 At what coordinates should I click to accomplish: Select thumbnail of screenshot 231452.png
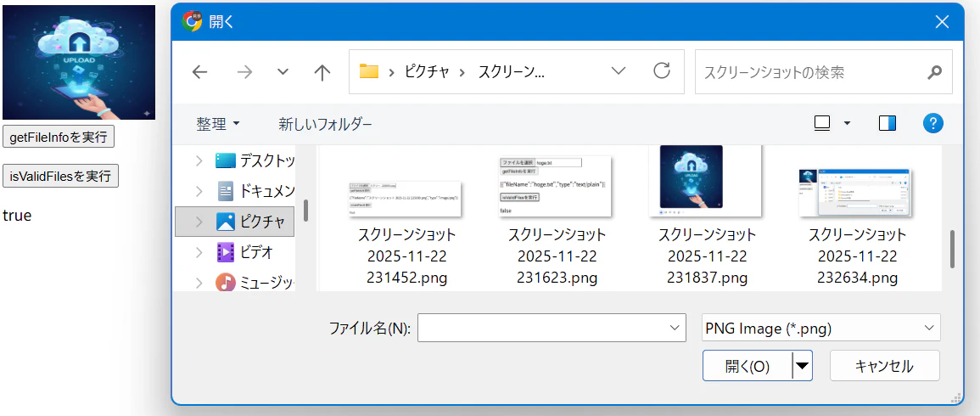click(406, 200)
